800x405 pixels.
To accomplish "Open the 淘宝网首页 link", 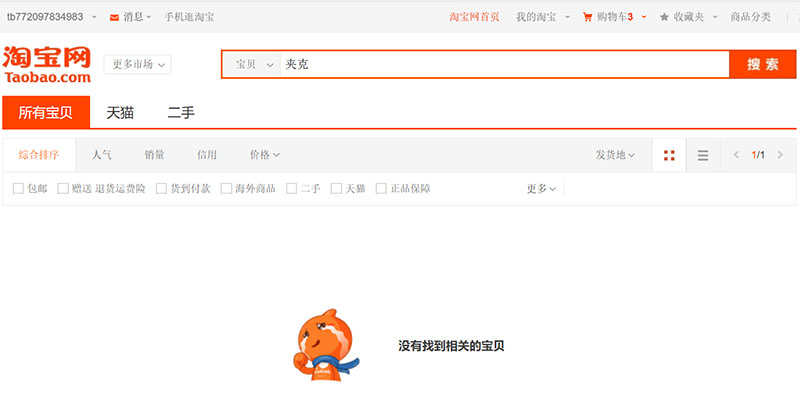I will (475, 17).
